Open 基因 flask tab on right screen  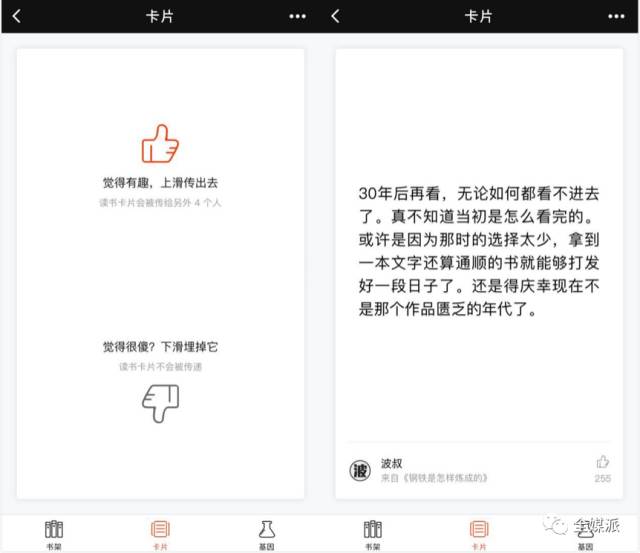pos(584,533)
